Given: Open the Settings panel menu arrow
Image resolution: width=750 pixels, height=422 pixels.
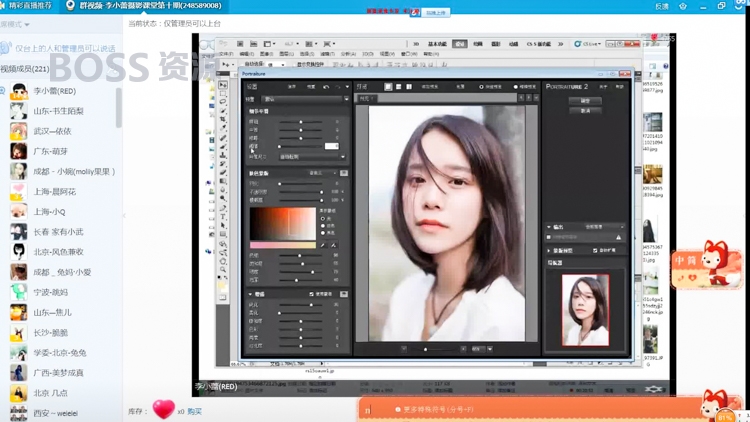Looking at the screenshot, I should pyautogui.click(x=347, y=87).
